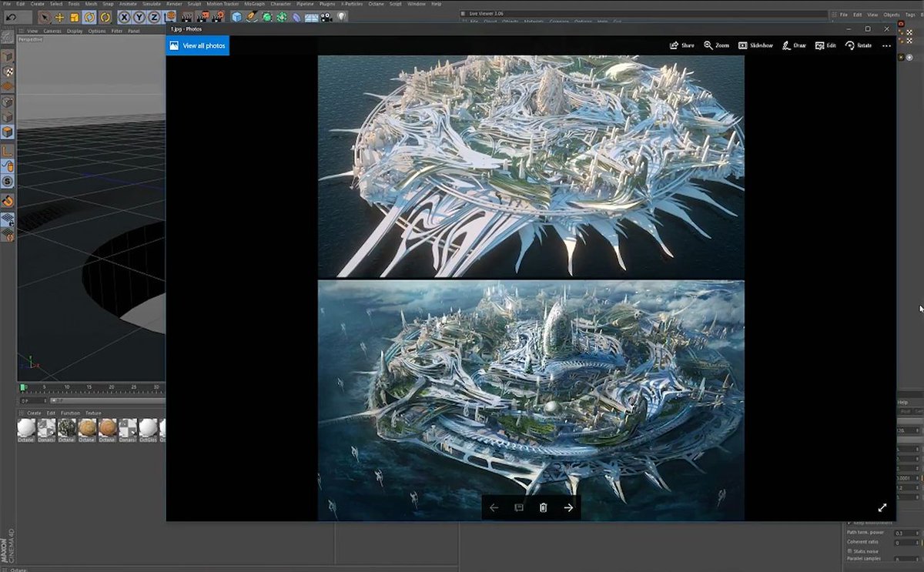
Task: Start Slideshow in Photos
Action: [755, 45]
